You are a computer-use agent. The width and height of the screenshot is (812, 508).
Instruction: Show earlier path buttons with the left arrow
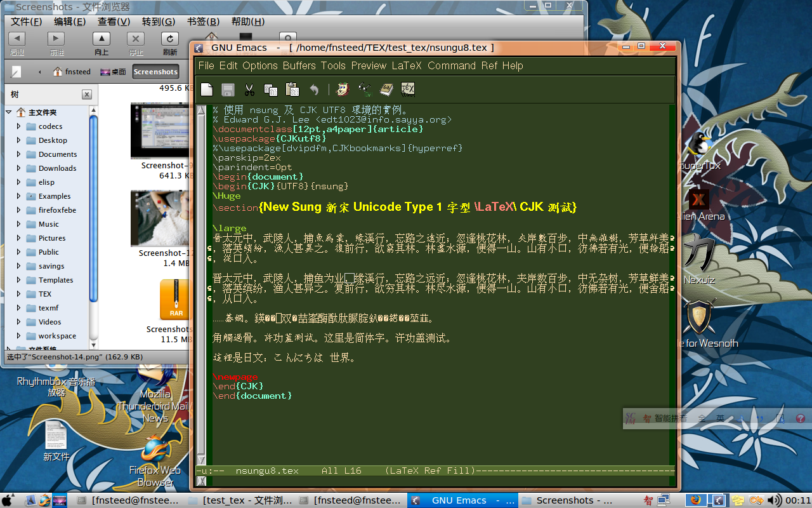pyautogui.click(x=39, y=72)
